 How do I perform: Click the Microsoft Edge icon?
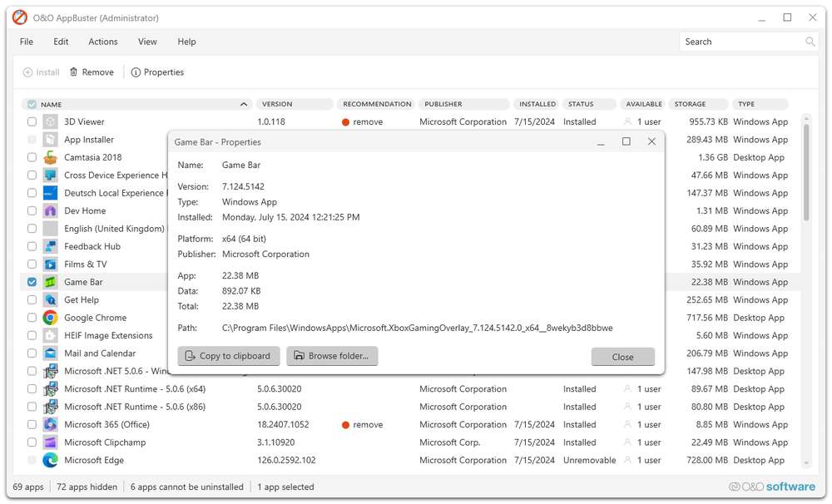[50, 460]
